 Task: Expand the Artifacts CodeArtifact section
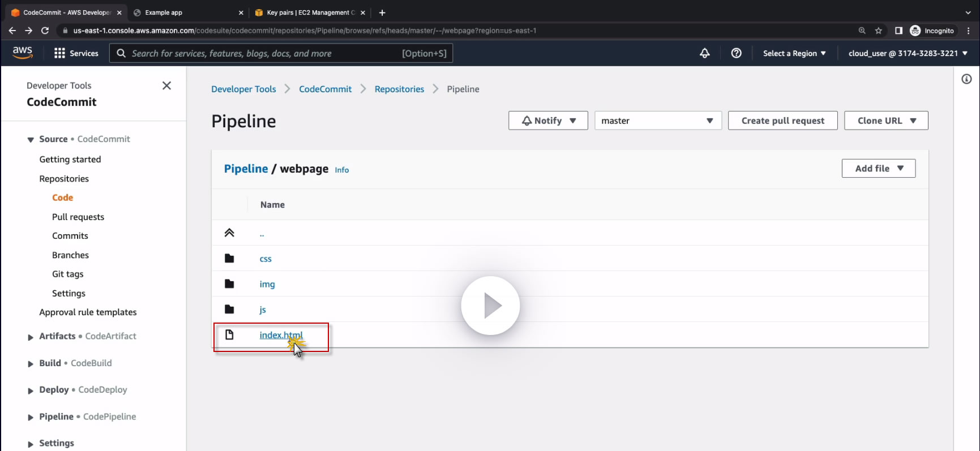coord(31,337)
